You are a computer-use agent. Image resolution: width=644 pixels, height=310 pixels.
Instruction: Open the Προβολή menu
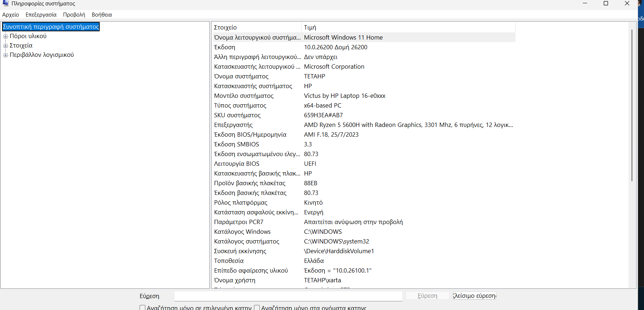[x=74, y=15]
